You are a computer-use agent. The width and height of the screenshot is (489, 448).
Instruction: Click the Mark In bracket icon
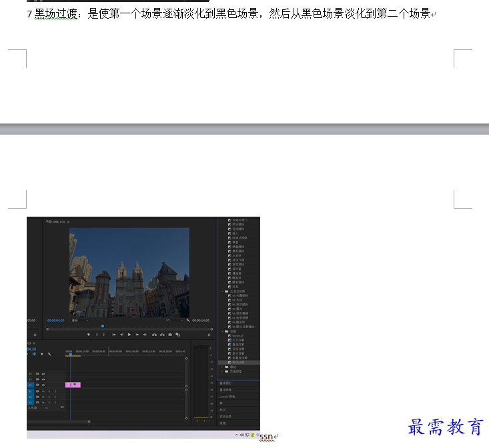[x=97, y=335]
